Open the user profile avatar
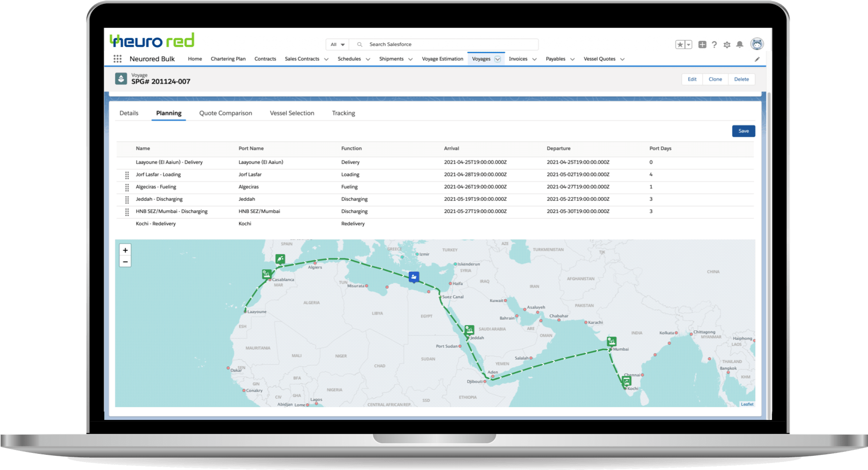 click(758, 44)
